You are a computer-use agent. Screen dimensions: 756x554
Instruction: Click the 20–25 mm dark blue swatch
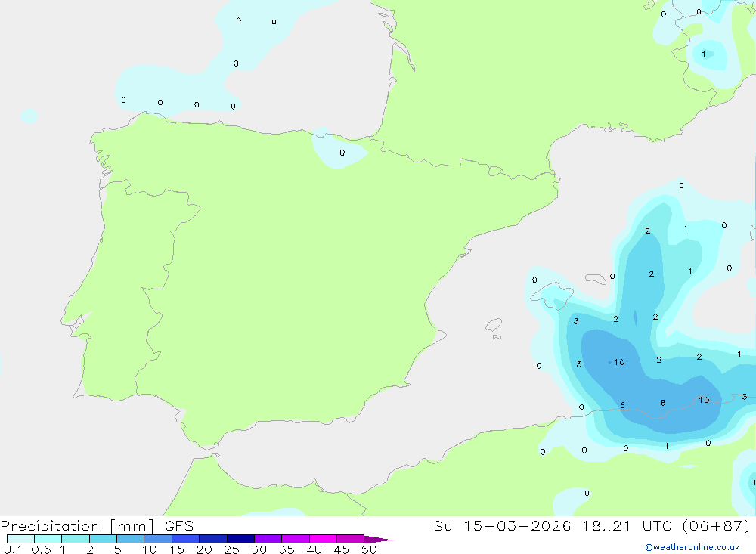(212, 539)
